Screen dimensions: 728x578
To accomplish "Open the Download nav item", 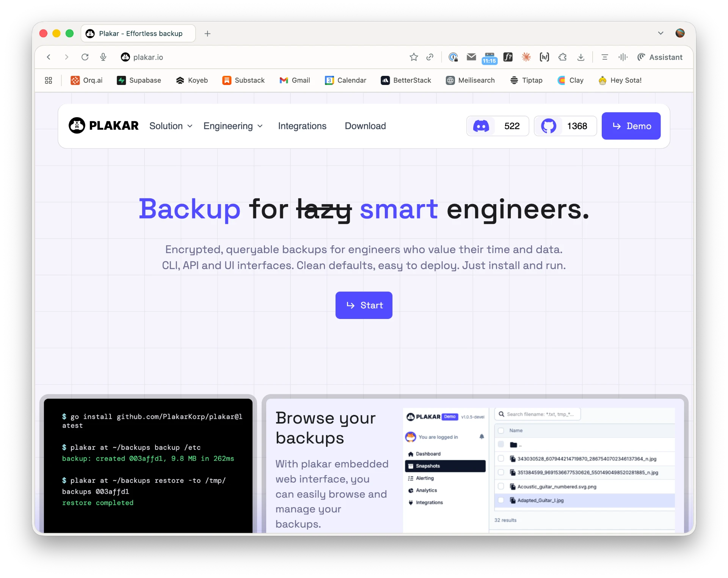I will coord(365,126).
